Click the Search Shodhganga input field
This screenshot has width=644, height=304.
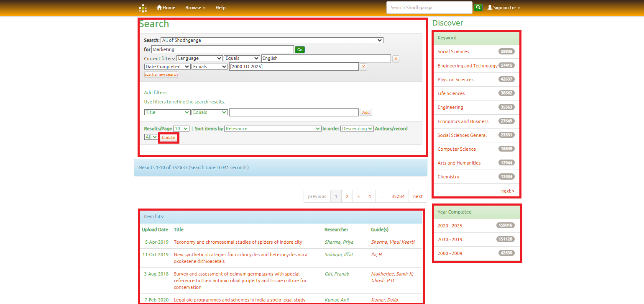[429, 8]
